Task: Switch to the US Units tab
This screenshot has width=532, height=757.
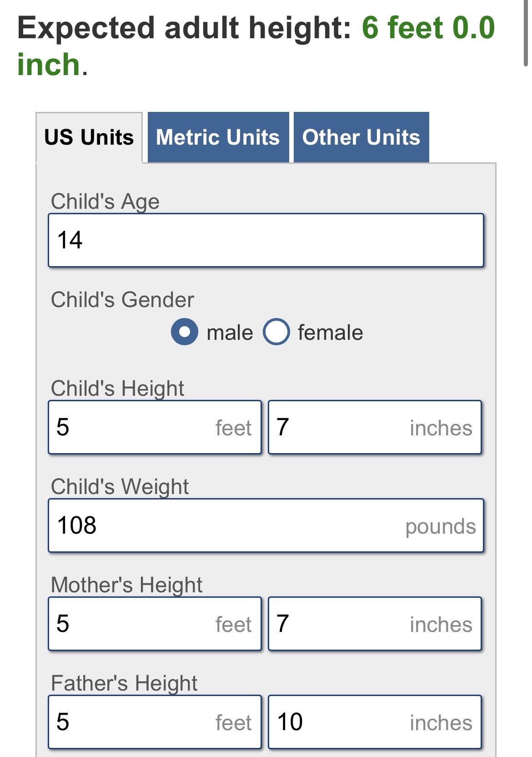Action: coord(89,137)
